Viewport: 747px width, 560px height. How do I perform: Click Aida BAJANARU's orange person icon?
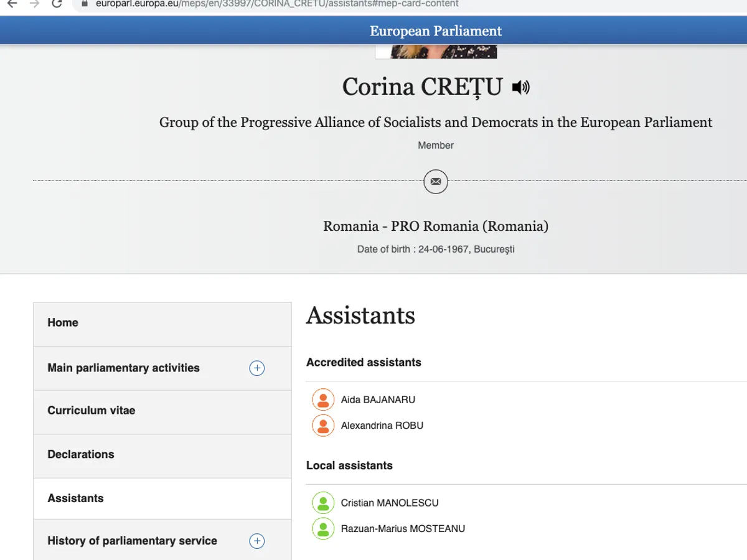323,400
